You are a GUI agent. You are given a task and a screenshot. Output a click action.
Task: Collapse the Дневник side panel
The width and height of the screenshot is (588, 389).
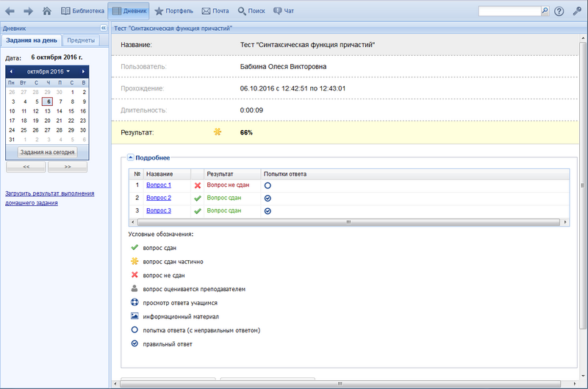103,28
